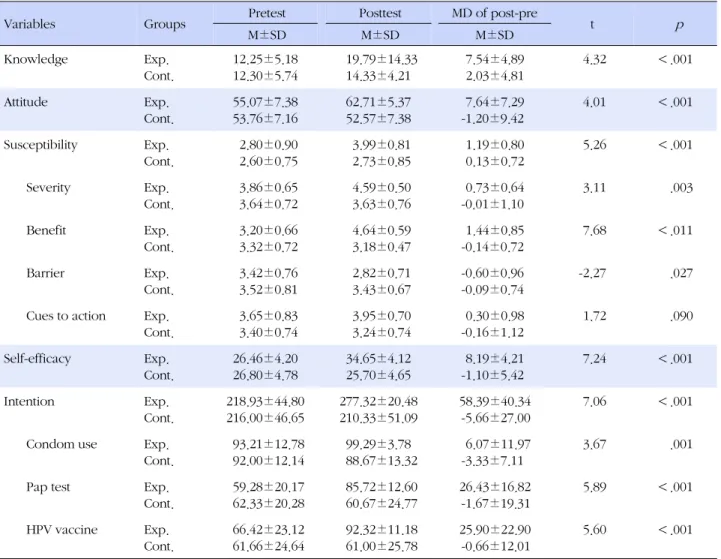
Task: Select the Knowledge row label
Action: [x=36, y=59]
